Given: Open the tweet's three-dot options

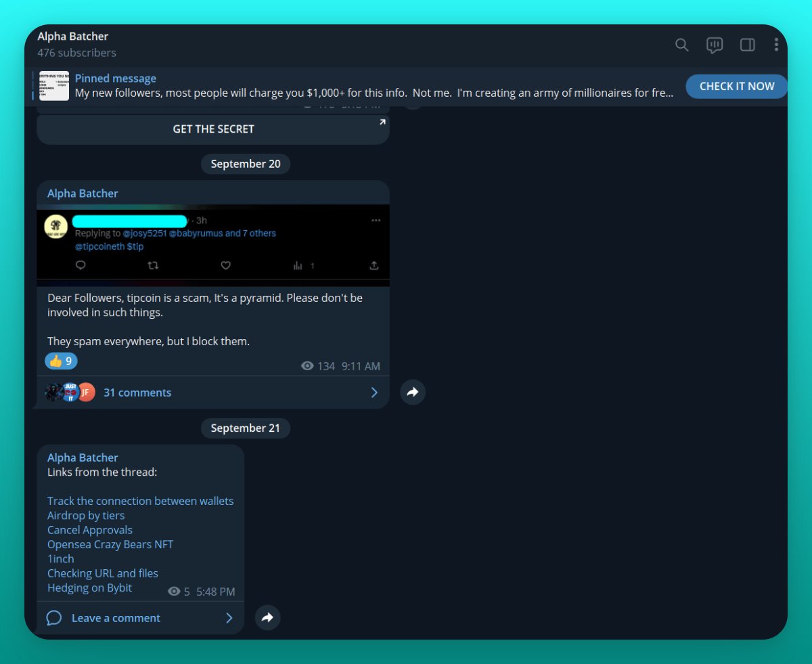Looking at the screenshot, I should point(376,220).
